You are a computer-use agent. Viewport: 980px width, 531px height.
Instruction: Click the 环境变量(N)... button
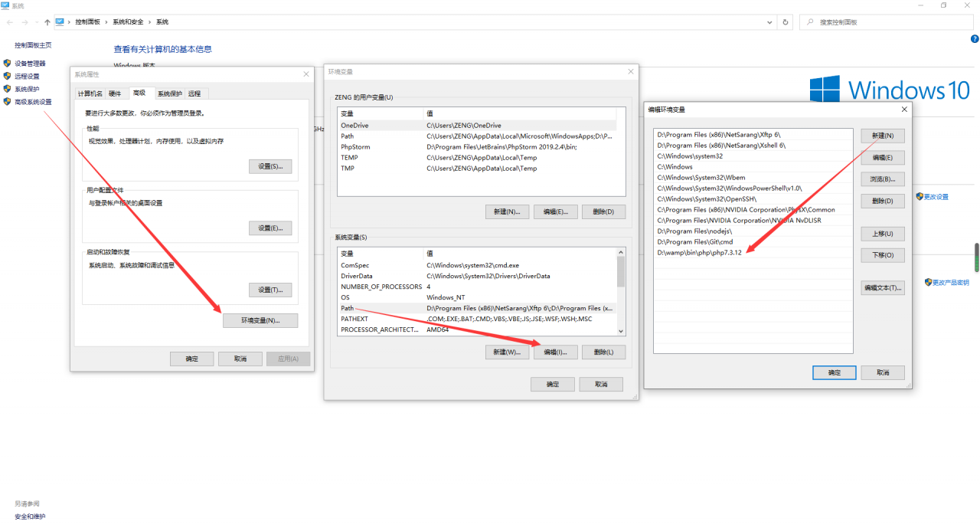point(260,321)
